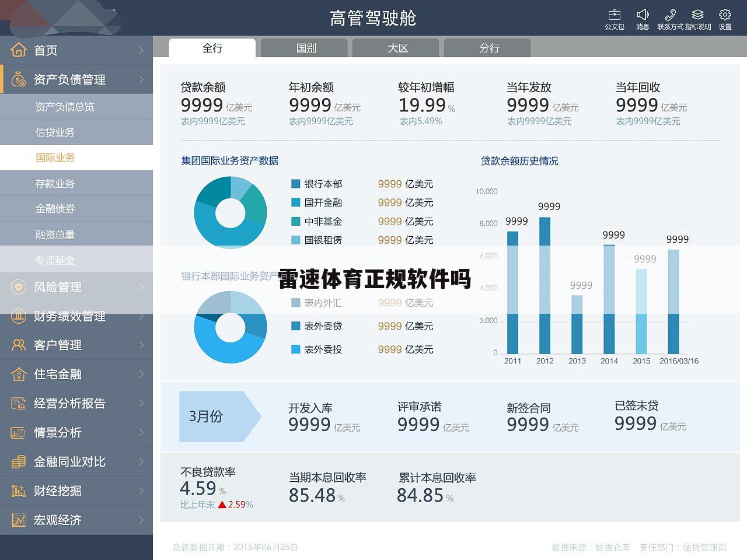Viewport: 747px width, 560px height.
Task: Open 资产负债总览 submenu item
Action: click(x=76, y=107)
